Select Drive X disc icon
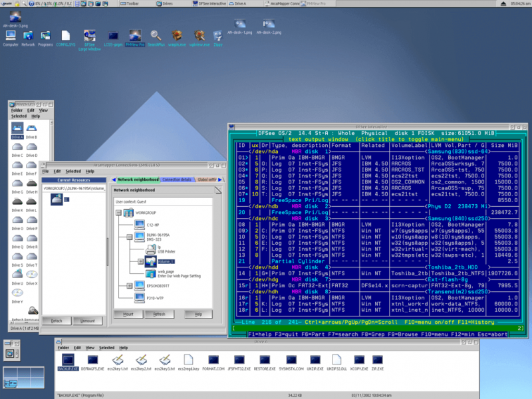 pos(31,277)
